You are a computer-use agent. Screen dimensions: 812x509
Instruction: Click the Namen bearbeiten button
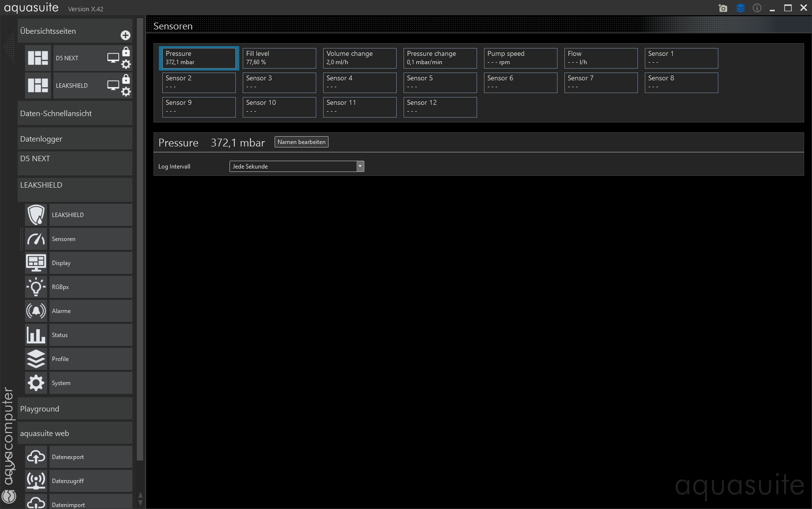pyautogui.click(x=301, y=142)
